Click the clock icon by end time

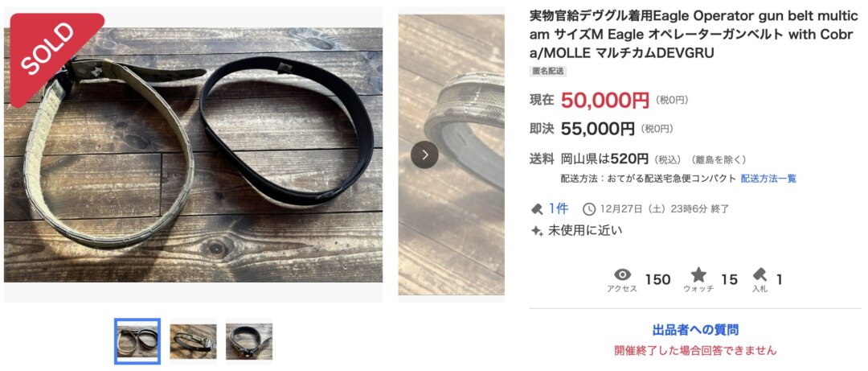[590, 209]
